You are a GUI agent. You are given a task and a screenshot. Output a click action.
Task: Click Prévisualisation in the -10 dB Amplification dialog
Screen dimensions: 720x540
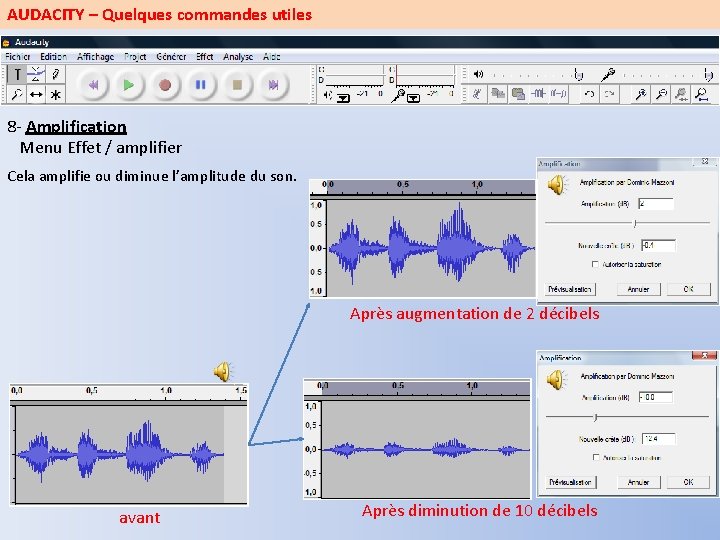coord(570,482)
